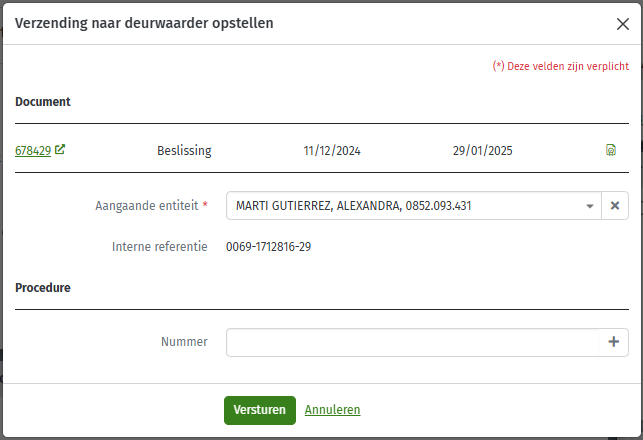Screen dimensions: 643x440
Task: Close the Verzending naar deurwaarder dialog
Action: coord(622,24)
